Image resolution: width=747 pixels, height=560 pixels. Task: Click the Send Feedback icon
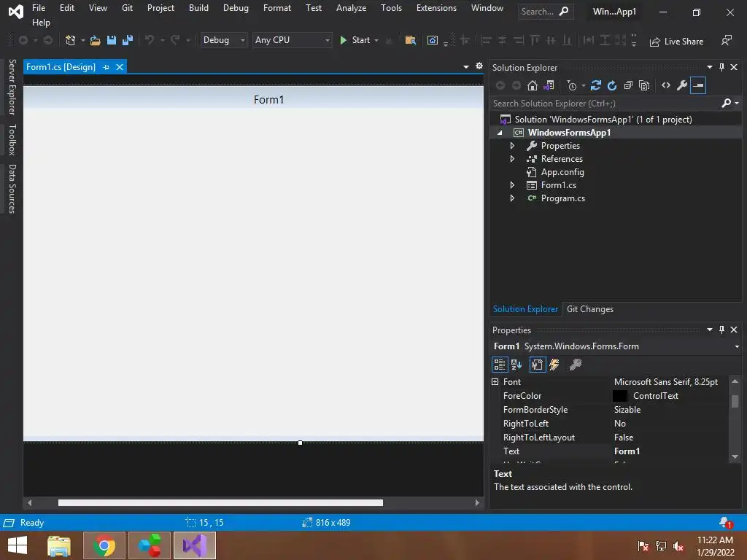(x=727, y=41)
